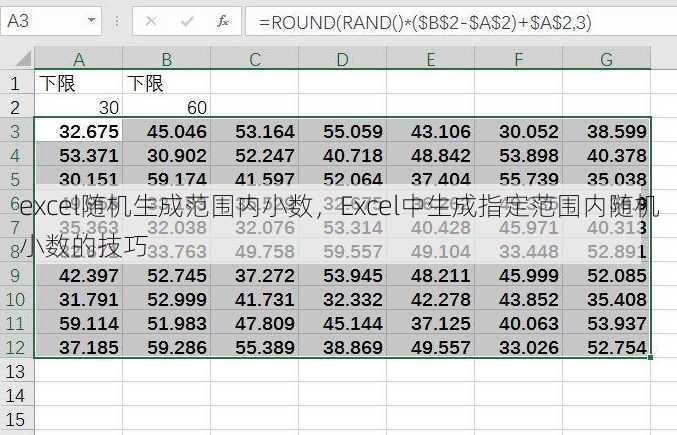This screenshot has width=677, height=435.
Task: Select column C header
Action: tap(255, 59)
